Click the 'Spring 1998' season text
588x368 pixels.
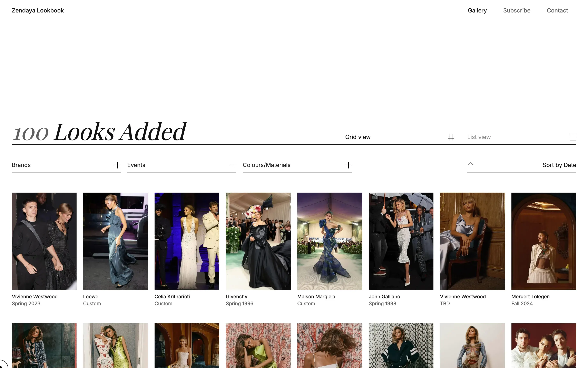(x=382, y=304)
